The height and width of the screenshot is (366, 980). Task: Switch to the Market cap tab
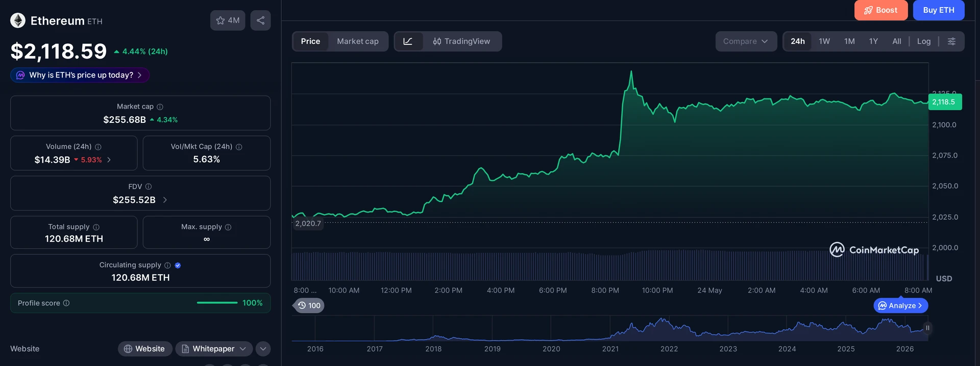pyautogui.click(x=358, y=41)
